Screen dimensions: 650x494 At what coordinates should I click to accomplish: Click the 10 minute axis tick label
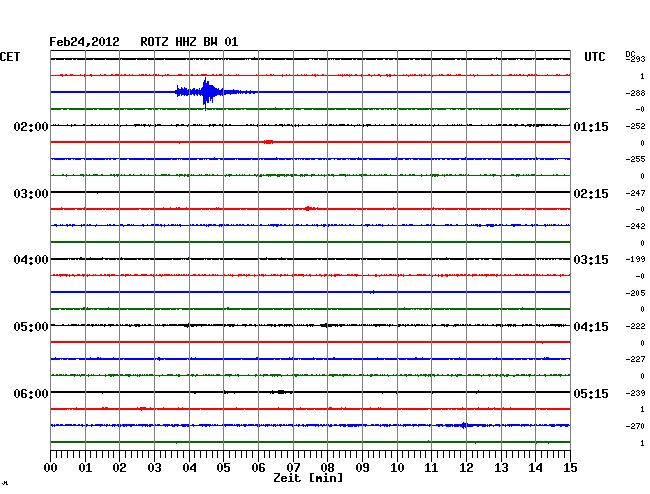click(x=397, y=467)
